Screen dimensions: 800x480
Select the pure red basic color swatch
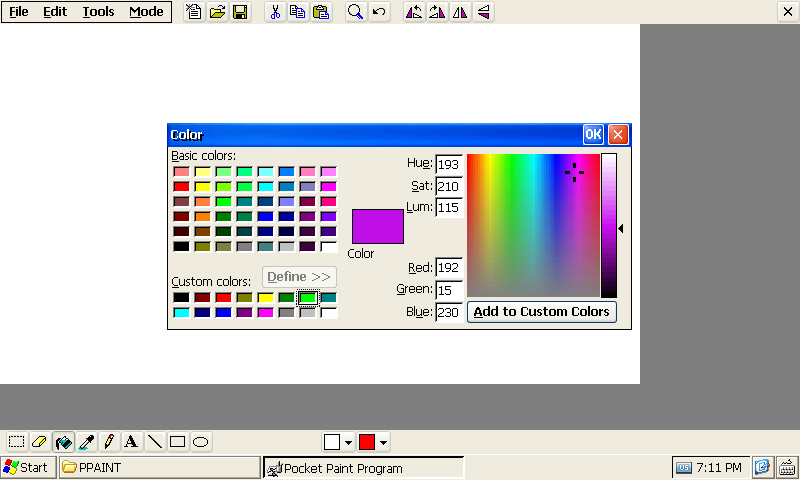coord(181,186)
